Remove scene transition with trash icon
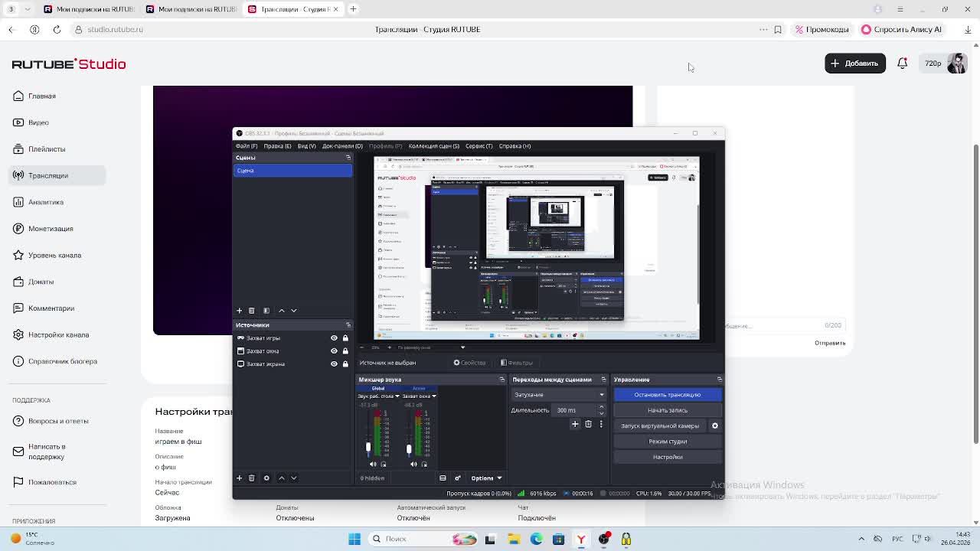 (x=588, y=424)
